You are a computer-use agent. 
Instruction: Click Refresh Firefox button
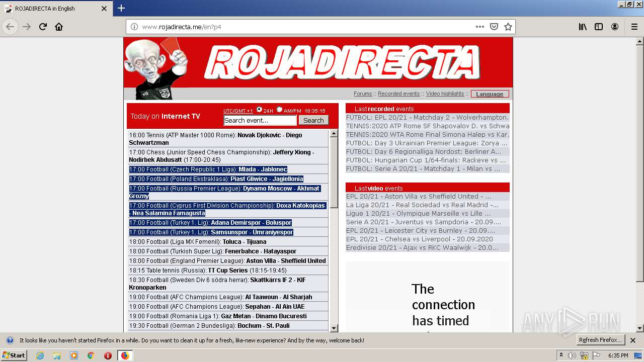click(600, 340)
